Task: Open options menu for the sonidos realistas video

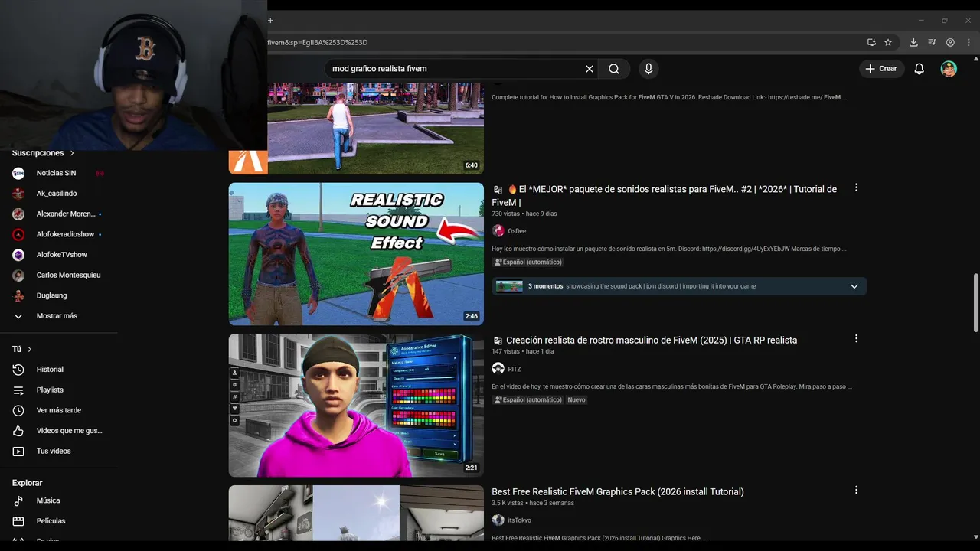Action: click(x=856, y=187)
